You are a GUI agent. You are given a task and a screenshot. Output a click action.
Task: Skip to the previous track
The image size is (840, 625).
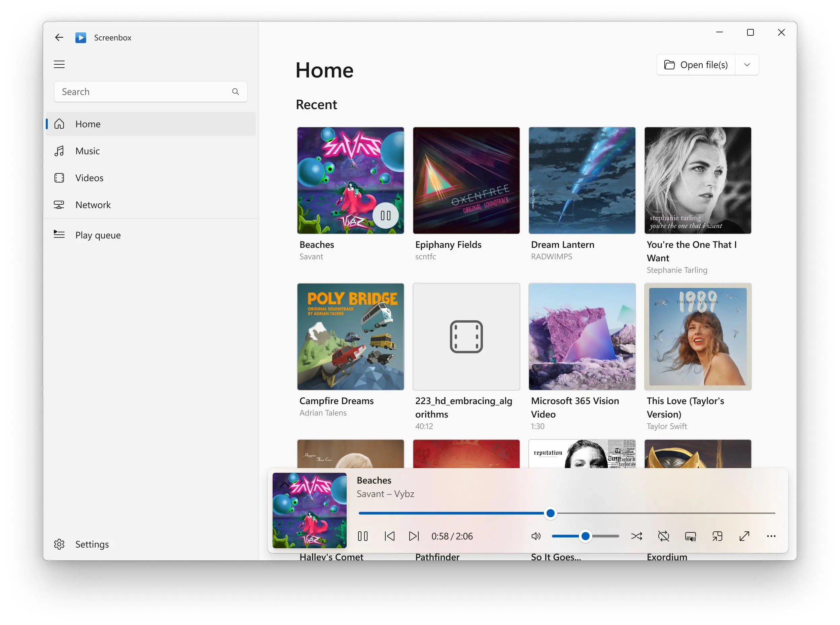389,536
